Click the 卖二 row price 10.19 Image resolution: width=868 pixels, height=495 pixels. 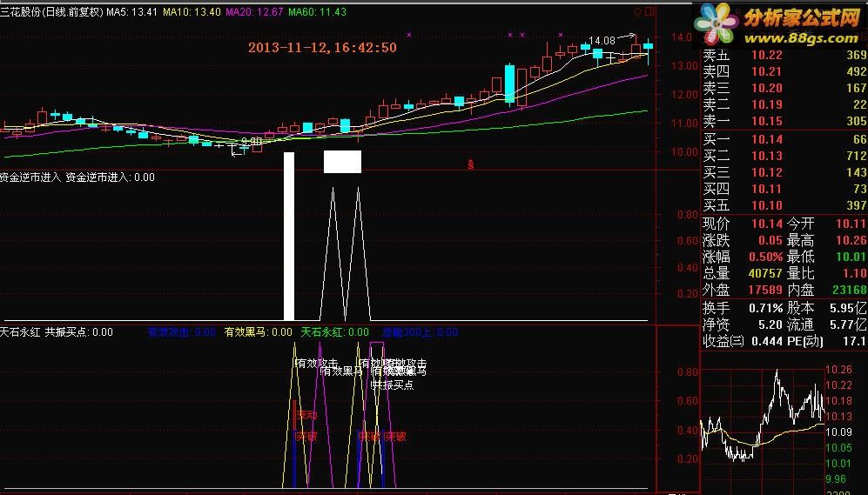(x=767, y=104)
